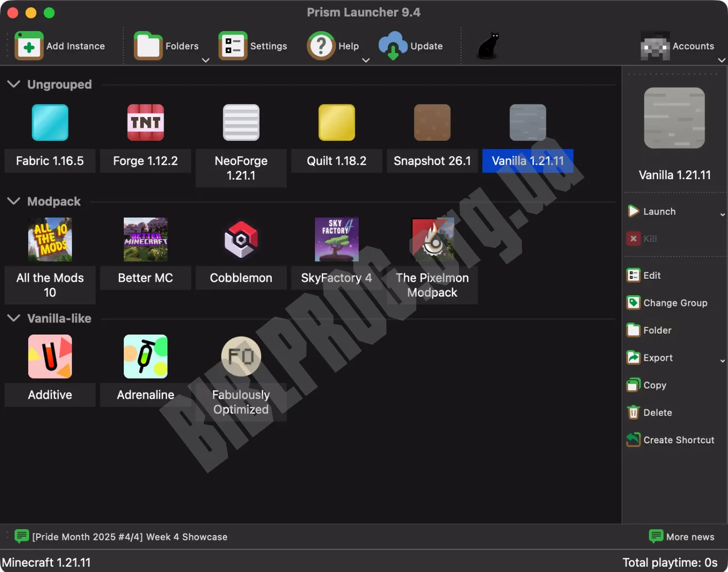Viewport: 728px width, 572px height.
Task: Click the Adrenaline instance name
Action: click(146, 395)
